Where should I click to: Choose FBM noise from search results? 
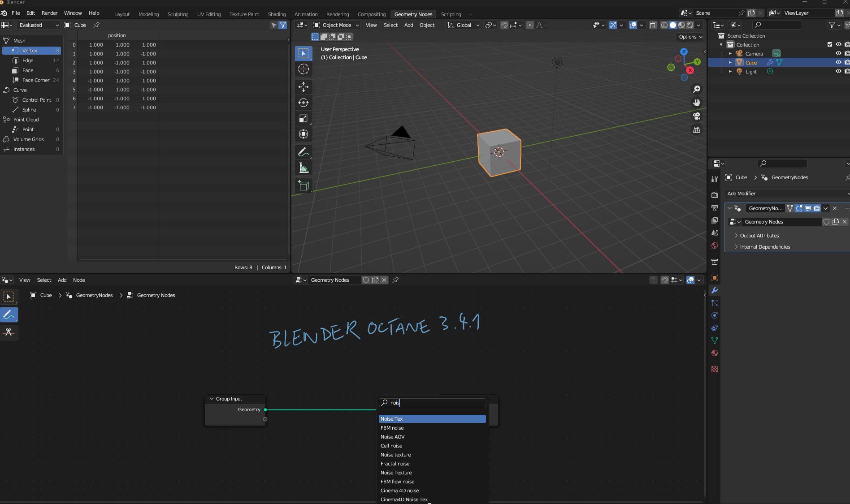432,428
